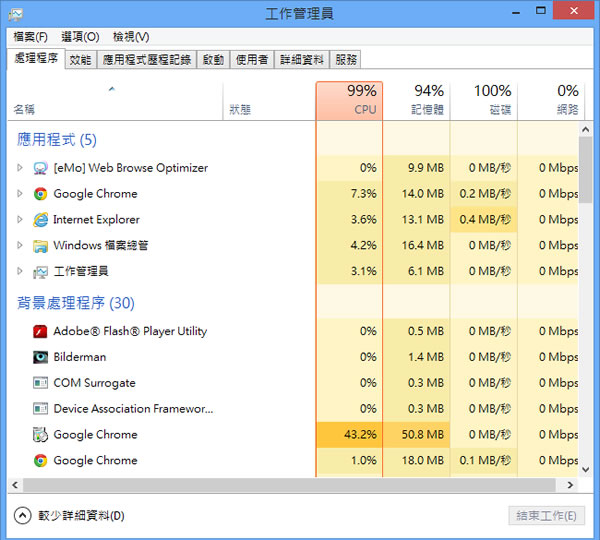The image size is (600, 540).
Task: Expand the Windows 檔案總管 group
Action: point(20,245)
